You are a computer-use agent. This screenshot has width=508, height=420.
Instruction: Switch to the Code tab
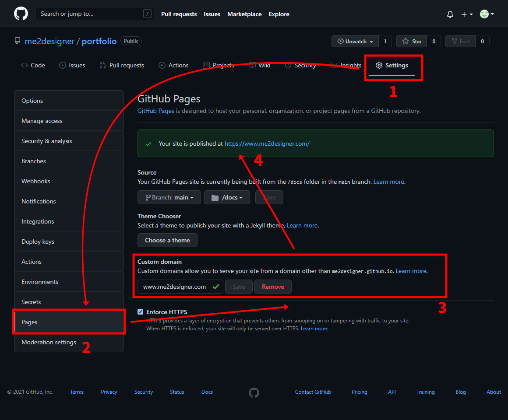coord(33,65)
